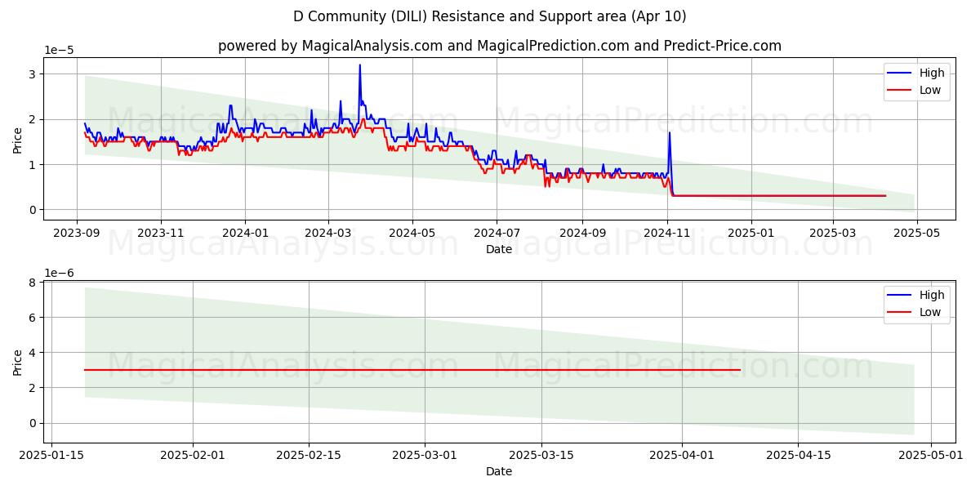Image resolution: width=980 pixels, height=490 pixels.
Task: Click the '2025-05' date tick label
Action: click(917, 234)
